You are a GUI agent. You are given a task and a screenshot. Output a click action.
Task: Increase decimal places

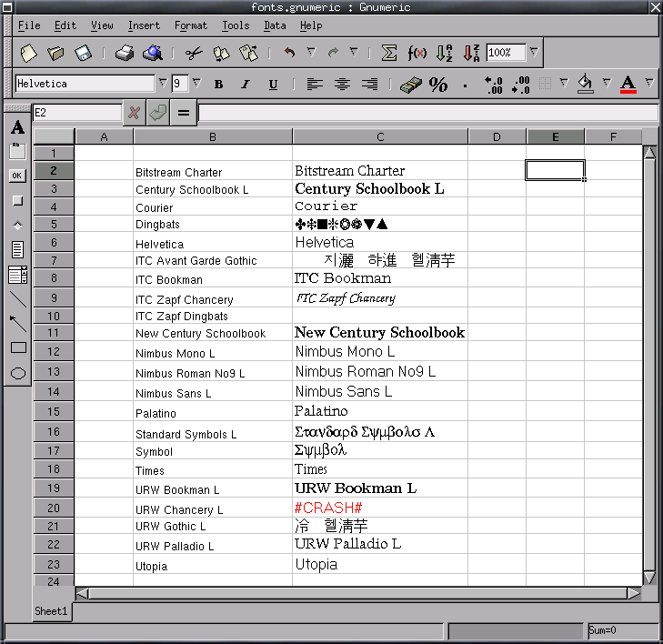point(494,85)
